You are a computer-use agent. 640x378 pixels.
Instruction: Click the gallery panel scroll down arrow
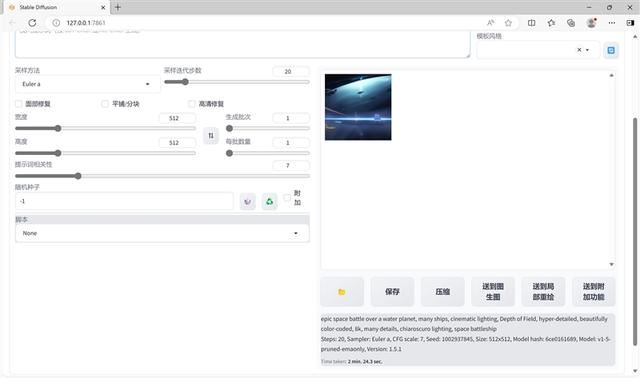pyautogui.click(x=611, y=265)
